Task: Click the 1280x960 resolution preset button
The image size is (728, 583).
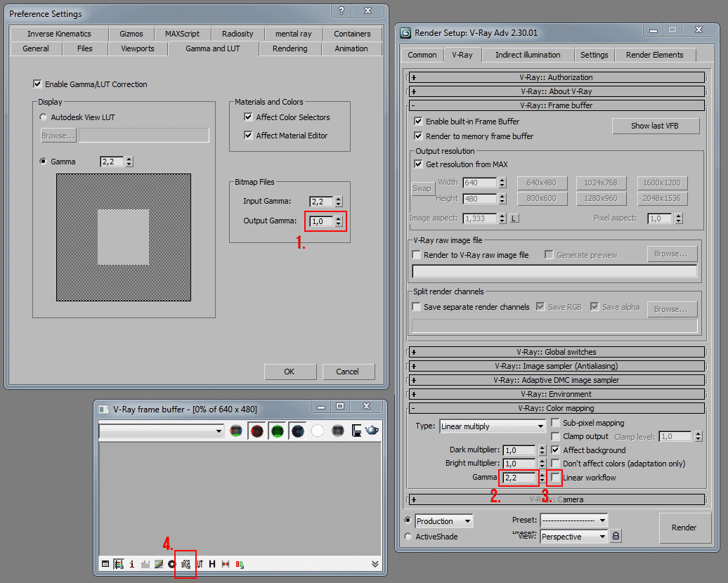Action: [602, 198]
